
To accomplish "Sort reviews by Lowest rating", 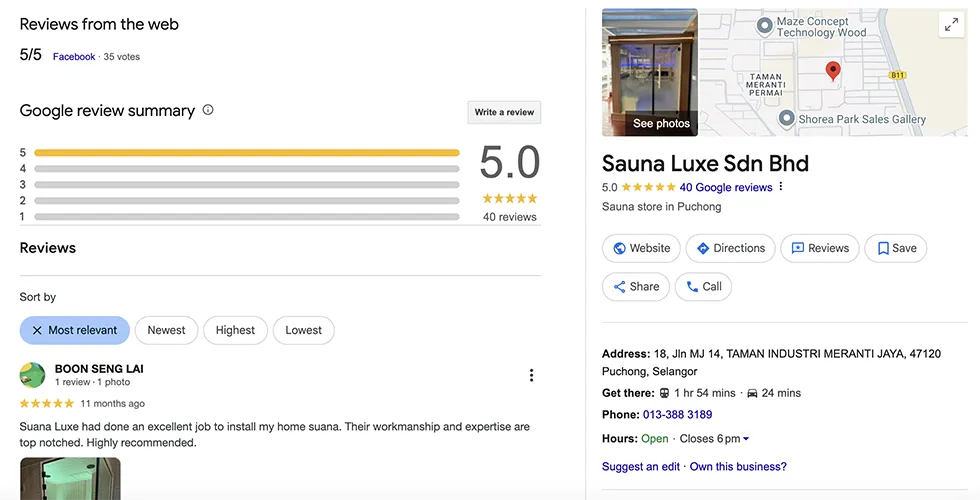I will [x=303, y=330].
